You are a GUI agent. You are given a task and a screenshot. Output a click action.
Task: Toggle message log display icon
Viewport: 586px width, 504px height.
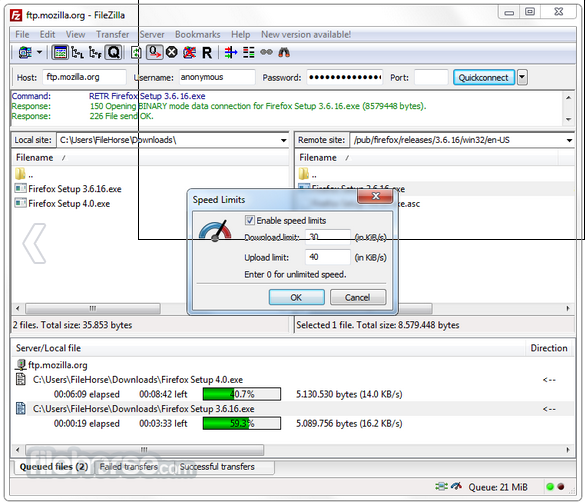(60, 53)
